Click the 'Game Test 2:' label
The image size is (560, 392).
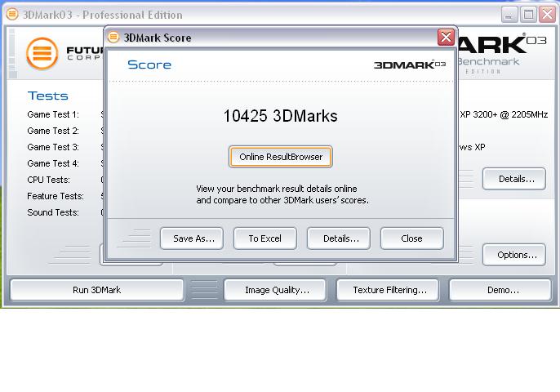[53, 131]
